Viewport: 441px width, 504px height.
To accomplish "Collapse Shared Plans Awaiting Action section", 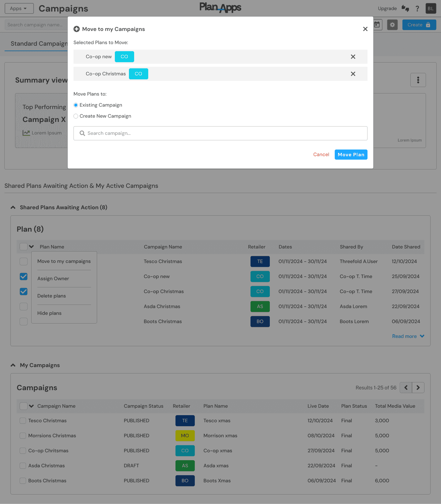I will tap(13, 207).
